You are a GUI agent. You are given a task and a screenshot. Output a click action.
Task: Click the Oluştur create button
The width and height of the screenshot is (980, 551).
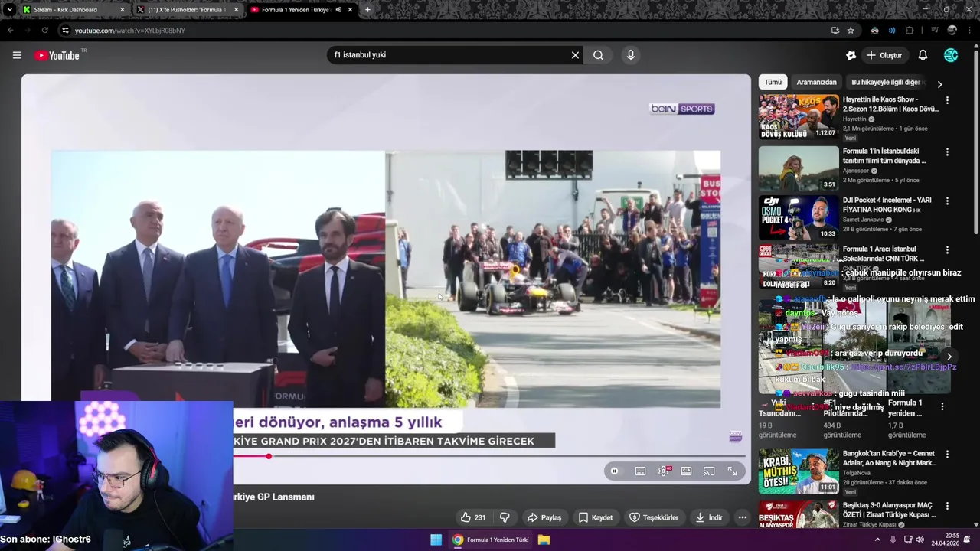884,55
